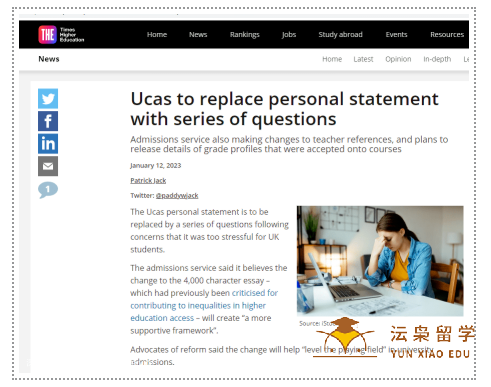Viewport: 491px width, 387px height.
Task: Click the headline 'Ucas to replace personal statement'
Action: [284, 109]
